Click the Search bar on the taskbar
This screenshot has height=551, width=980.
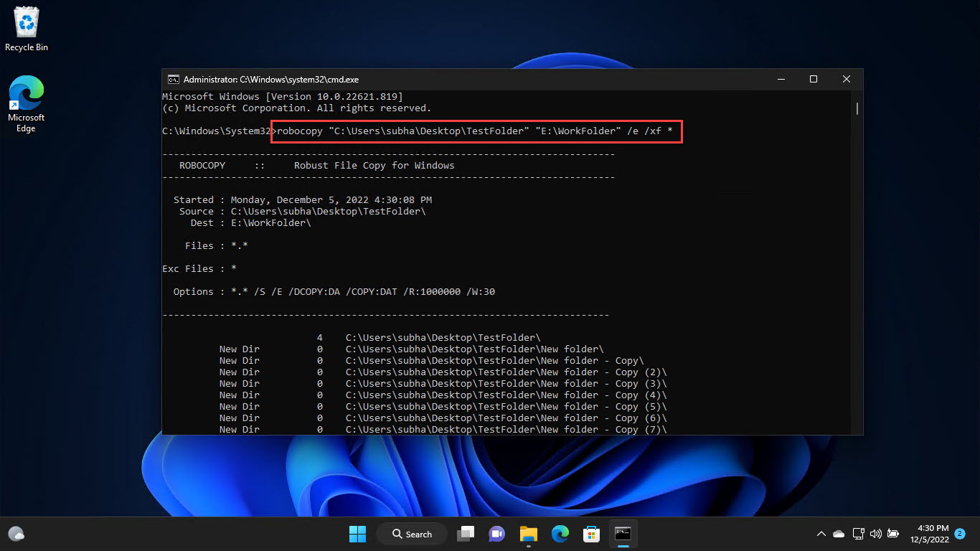pyautogui.click(x=411, y=534)
